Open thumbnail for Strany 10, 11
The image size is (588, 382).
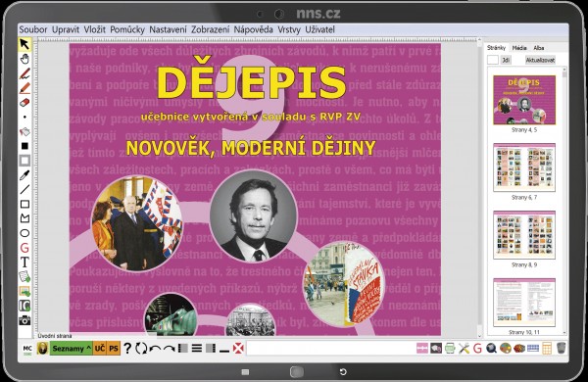(x=524, y=302)
